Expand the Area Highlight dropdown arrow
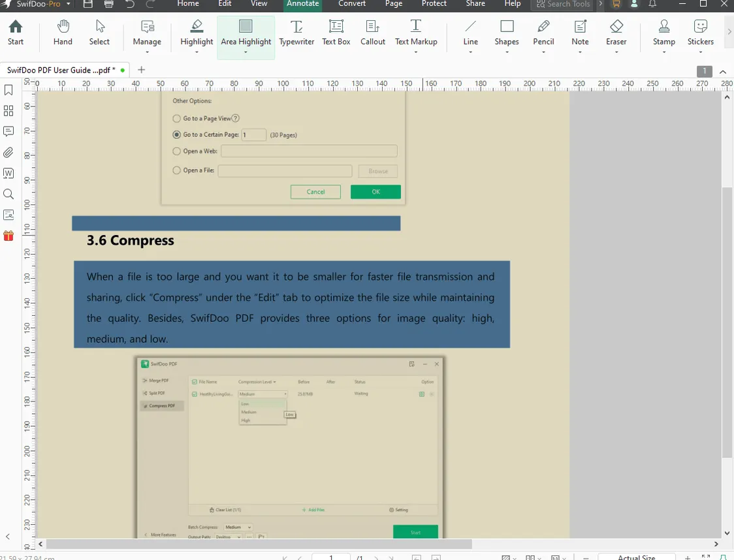Viewport: 734px width, 560px height. (x=246, y=52)
